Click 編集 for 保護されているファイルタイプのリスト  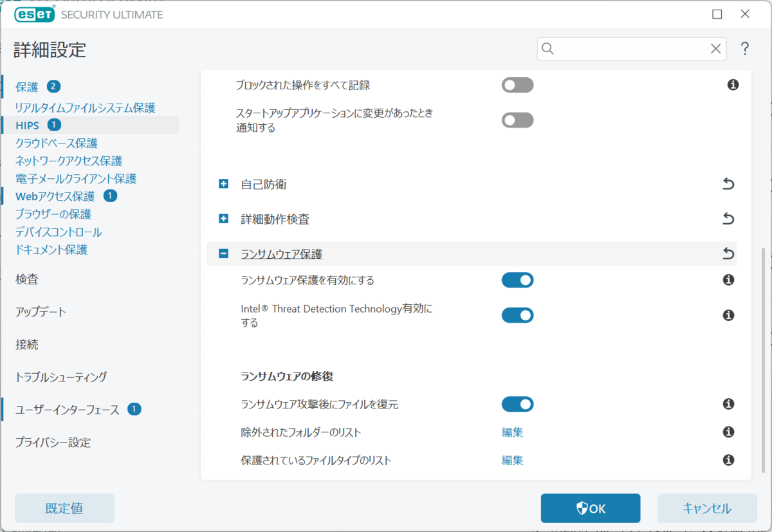pyautogui.click(x=512, y=460)
